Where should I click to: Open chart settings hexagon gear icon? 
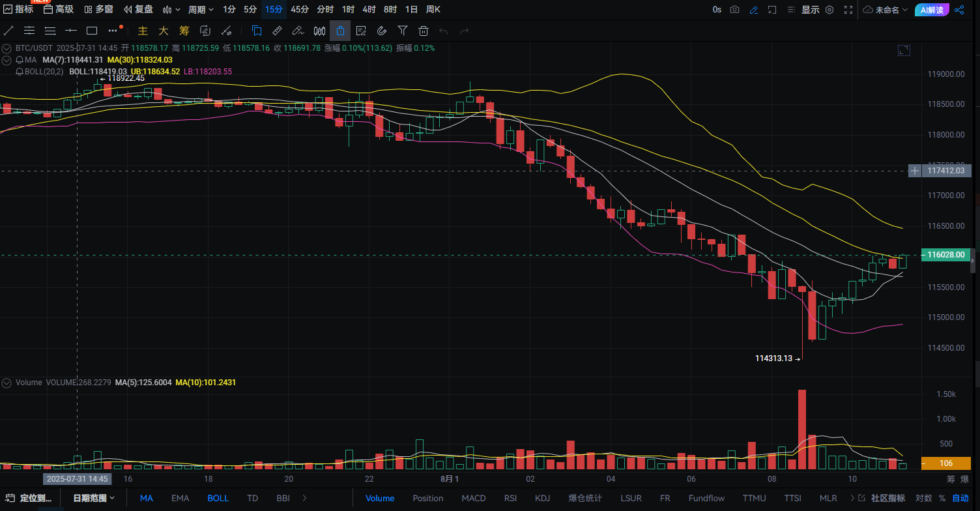click(829, 10)
